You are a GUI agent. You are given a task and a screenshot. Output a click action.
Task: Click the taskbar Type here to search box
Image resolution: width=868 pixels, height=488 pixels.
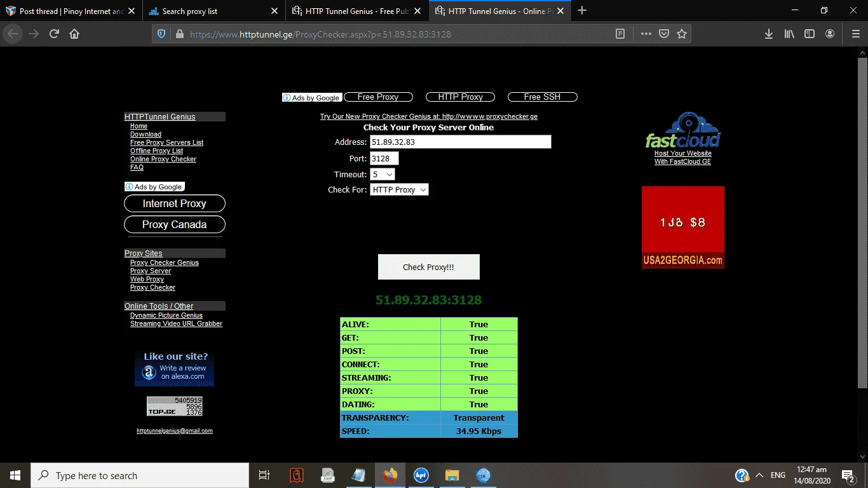pos(140,475)
